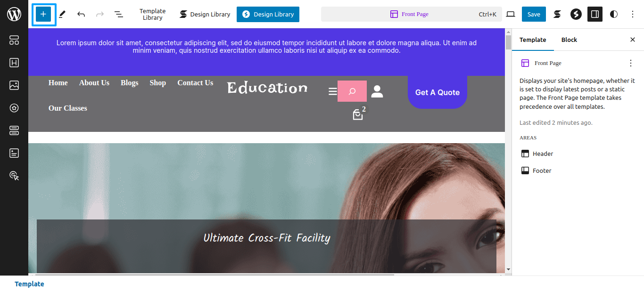The image size is (644, 292).
Task: Open the blue Design Library button
Action: pos(268,14)
